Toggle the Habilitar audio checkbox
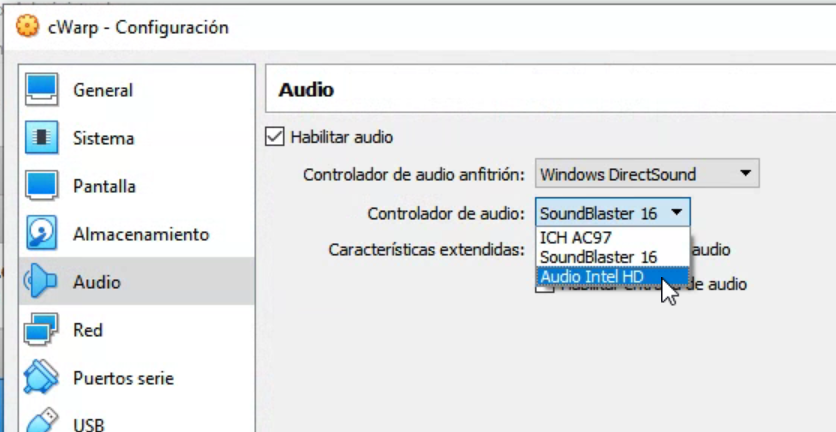Viewport: 836px width, 432px height. click(x=275, y=137)
